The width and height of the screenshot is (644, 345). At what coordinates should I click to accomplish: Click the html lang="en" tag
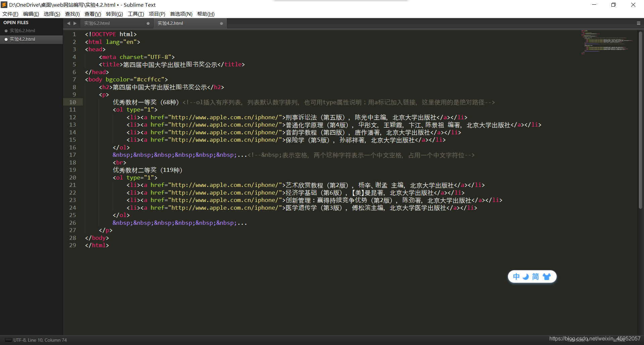point(112,42)
